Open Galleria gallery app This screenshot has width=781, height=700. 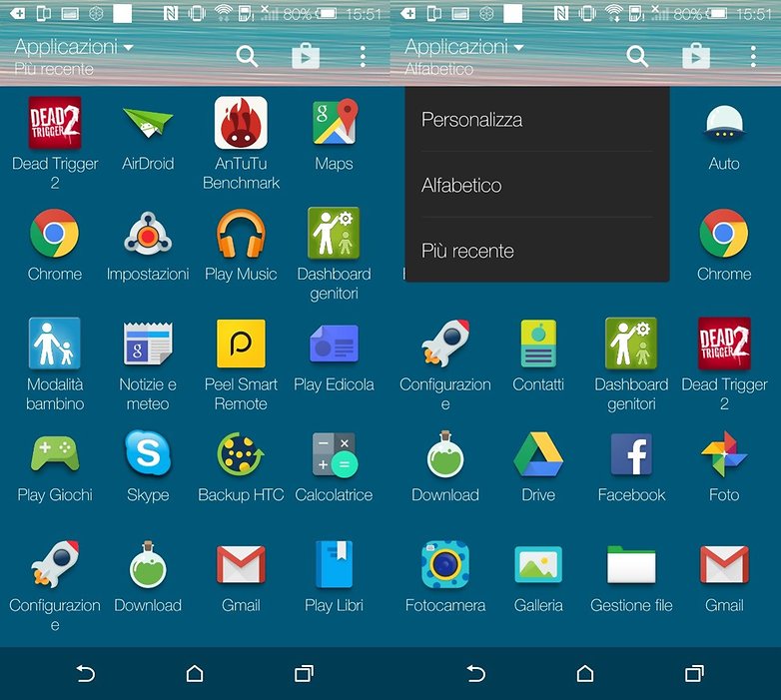(538, 564)
